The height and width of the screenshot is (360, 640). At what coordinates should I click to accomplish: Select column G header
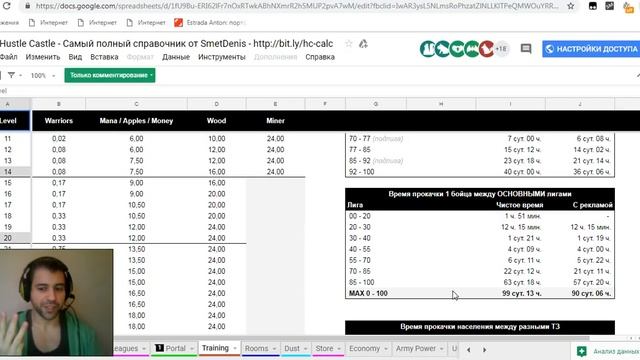pyautogui.click(x=376, y=104)
